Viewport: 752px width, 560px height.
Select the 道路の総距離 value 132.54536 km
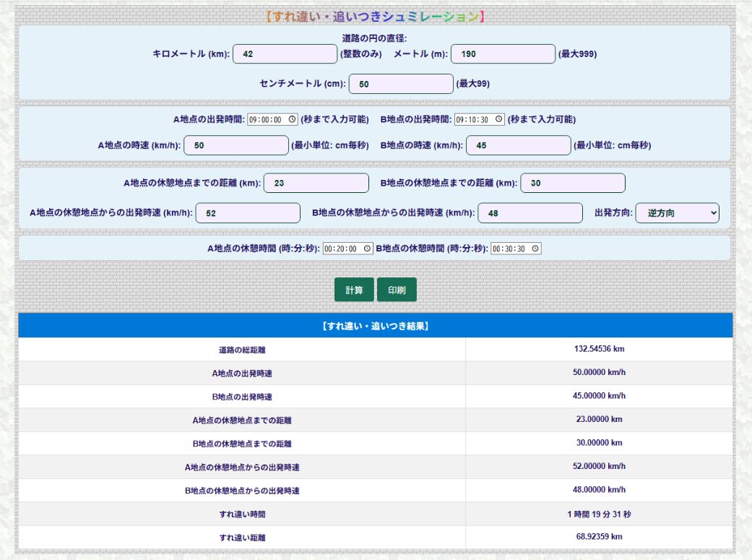tap(599, 349)
